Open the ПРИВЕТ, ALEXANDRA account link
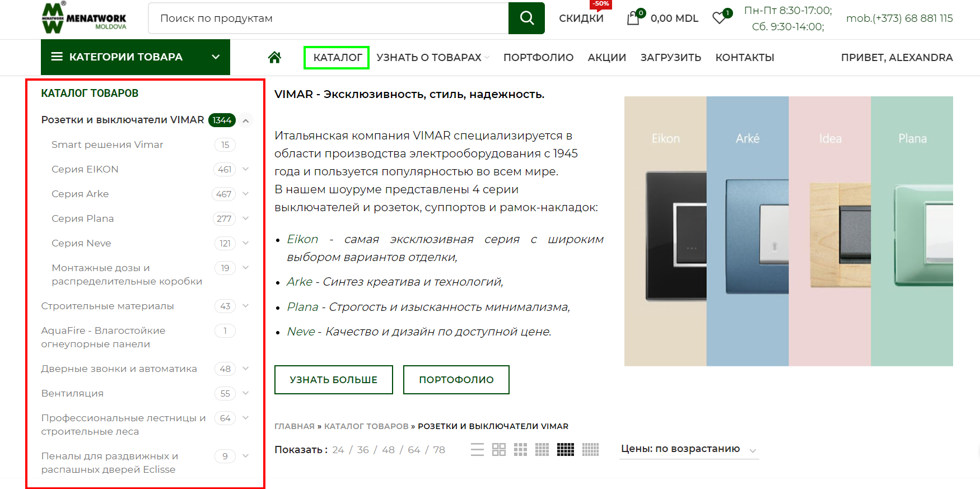The image size is (980, 489). [897, 57]
